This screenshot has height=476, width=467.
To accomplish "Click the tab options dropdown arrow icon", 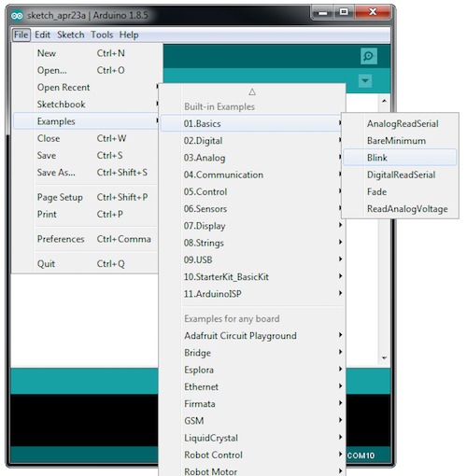I will tap(365, 81).
